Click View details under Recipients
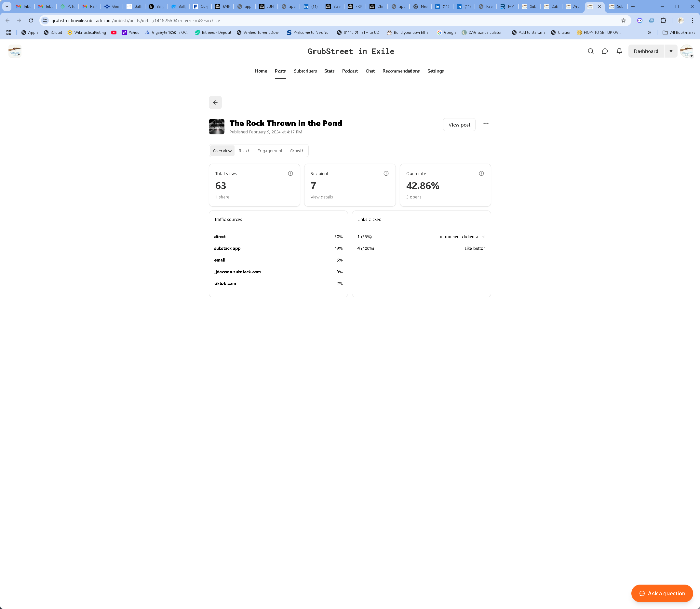 [x=321, y=197]
